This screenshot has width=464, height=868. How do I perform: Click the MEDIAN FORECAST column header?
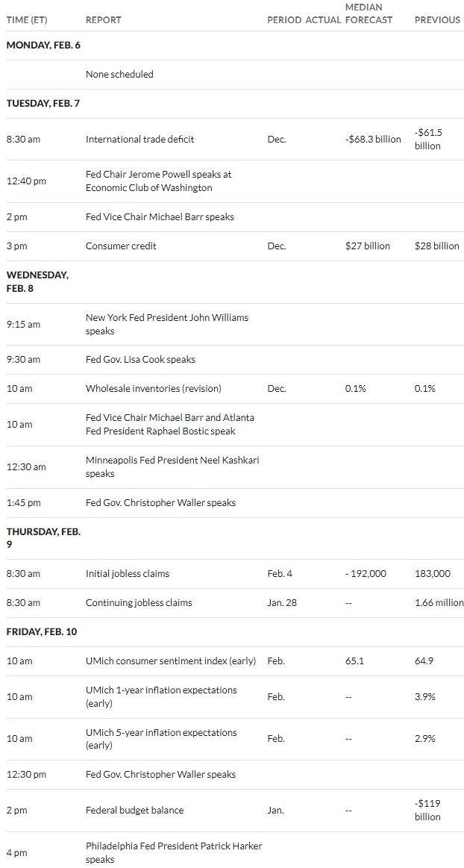(x=369, y=13)
